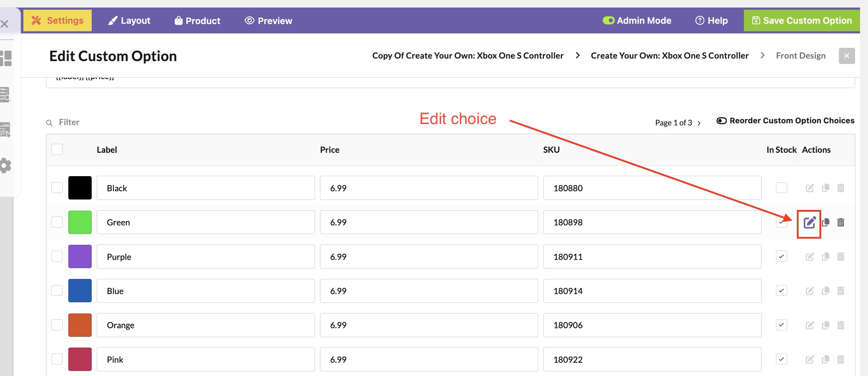Click Save Custom Option button
Screen dimensions: 868x376
click(x=802, y=20)
